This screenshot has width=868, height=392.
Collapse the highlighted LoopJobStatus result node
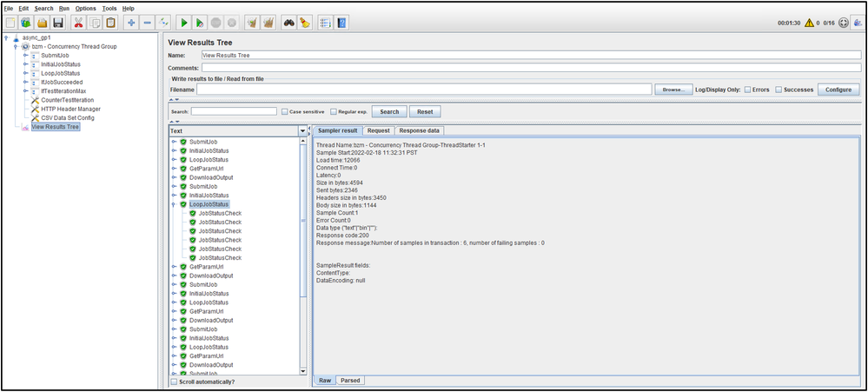click(174, 204)
